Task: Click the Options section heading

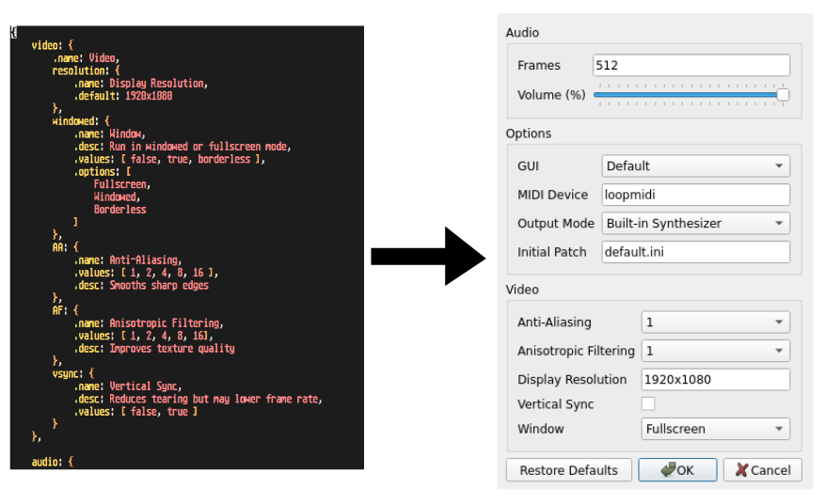Action: 529,134
